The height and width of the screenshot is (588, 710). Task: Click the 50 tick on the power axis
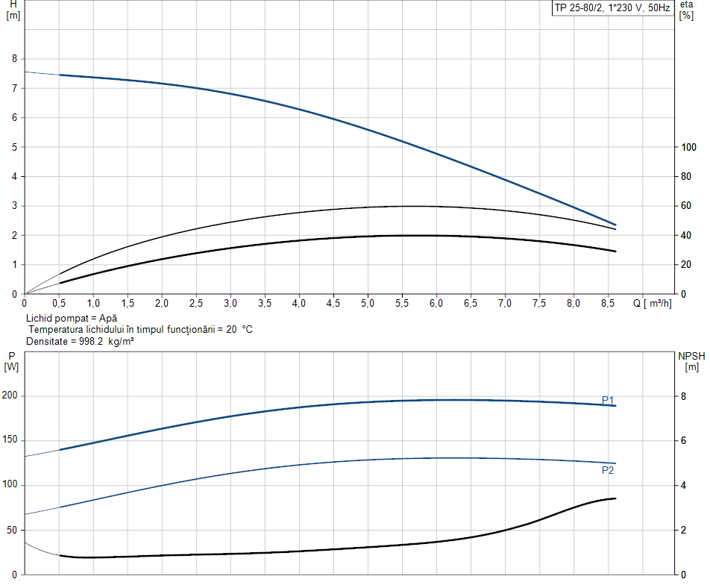click(13, 531)
